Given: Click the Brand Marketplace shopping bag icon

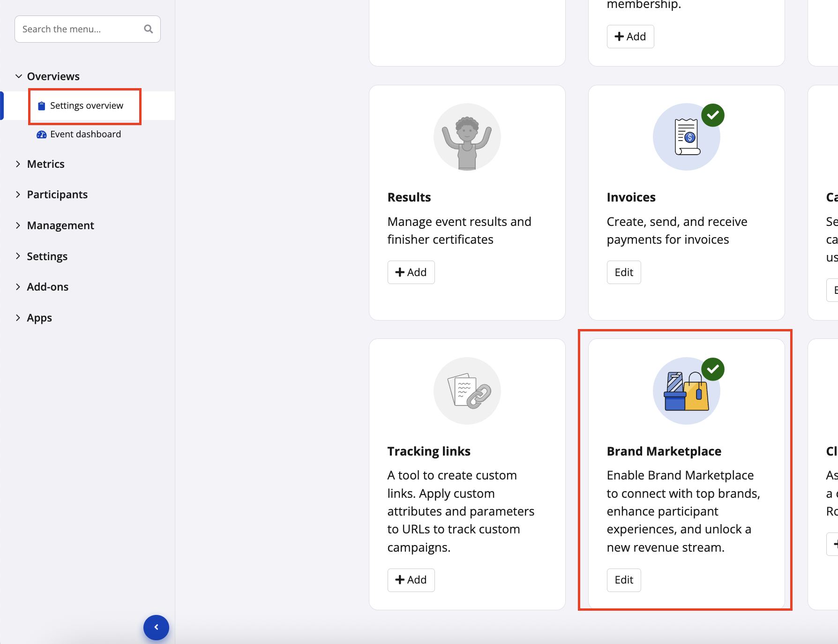Looking at the screenshot, I should point(686,391).
